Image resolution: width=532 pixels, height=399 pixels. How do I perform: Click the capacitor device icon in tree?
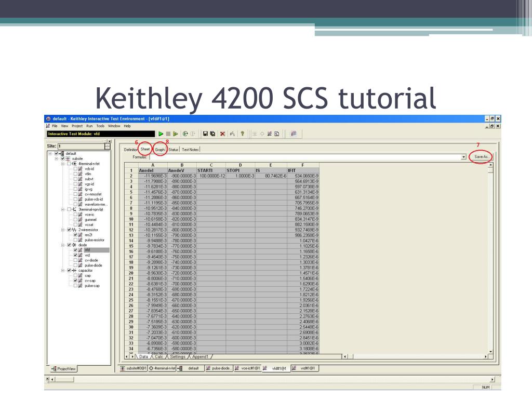pyautogui.click(x=74, y=271)
